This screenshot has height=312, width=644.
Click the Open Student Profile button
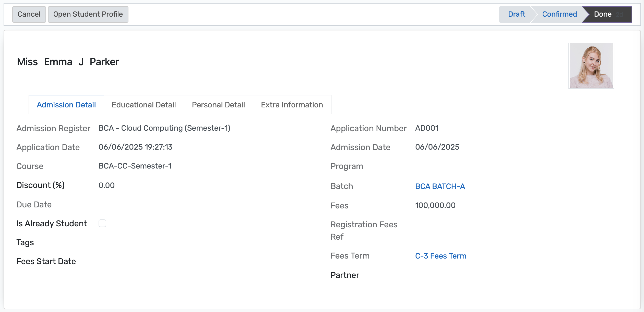pyautogui.click(x=88, y=14)
